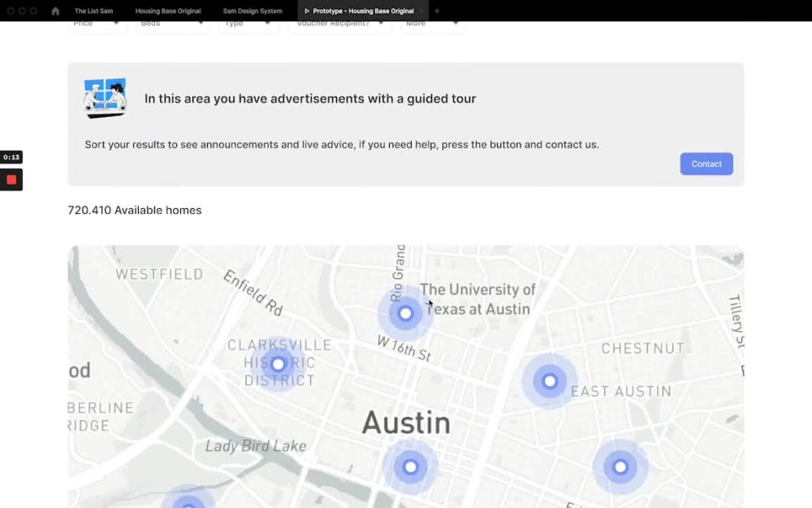Image resolution: width=812 pixels, height=508 pixels.
Task: Close the Prototype - Housing Base Original tab
Action: coord(422,11)
